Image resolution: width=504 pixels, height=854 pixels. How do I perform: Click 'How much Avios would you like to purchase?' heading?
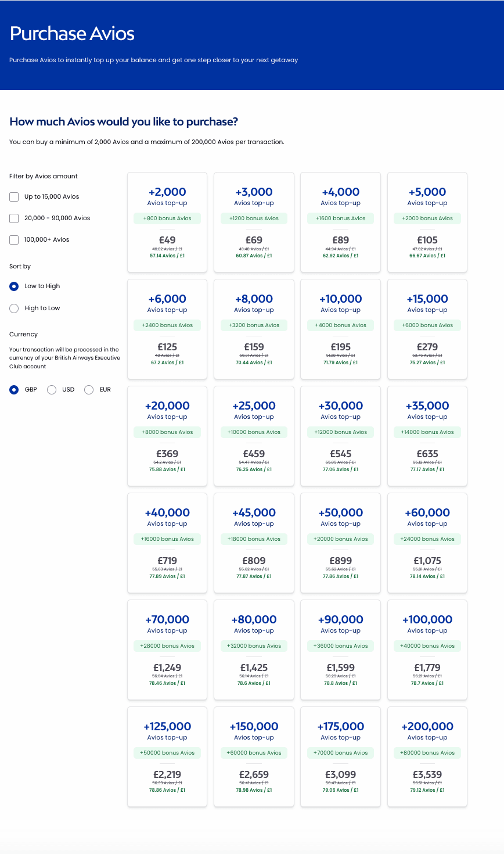tap(124, 122)
